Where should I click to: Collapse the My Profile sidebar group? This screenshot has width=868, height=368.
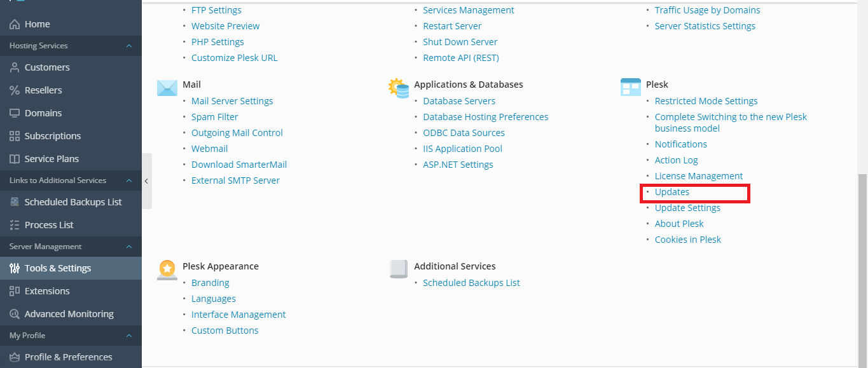coord(129,336)
